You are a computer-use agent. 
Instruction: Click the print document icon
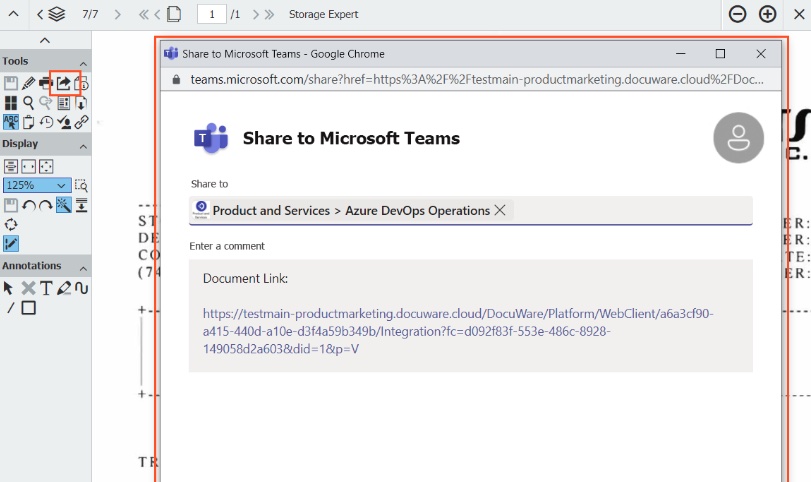45,83
